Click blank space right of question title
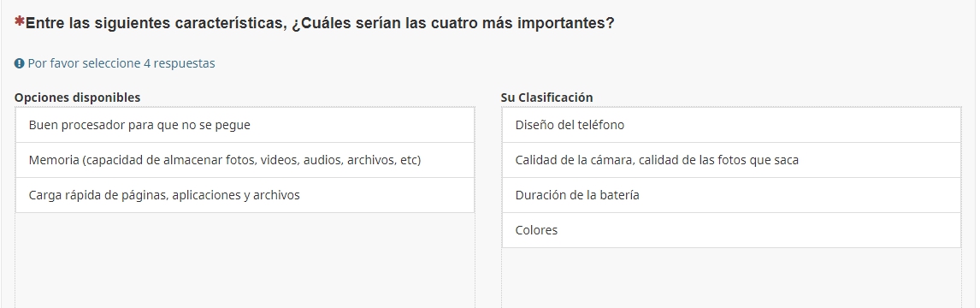 click(794, 23)
